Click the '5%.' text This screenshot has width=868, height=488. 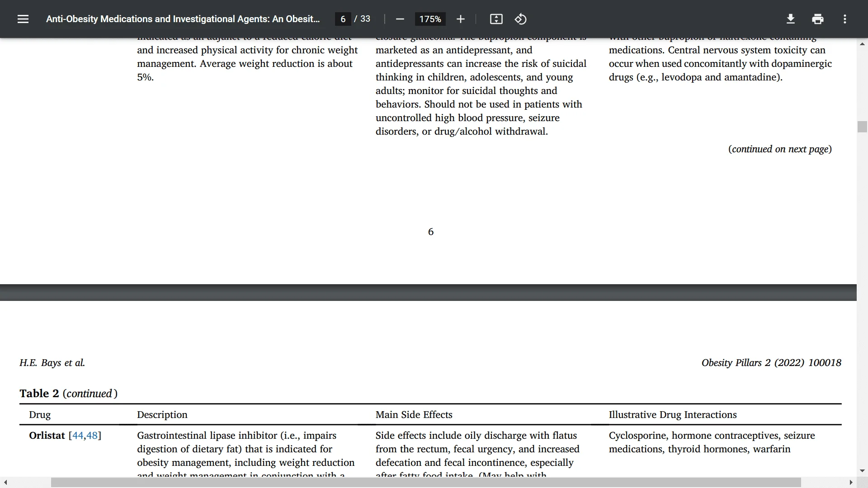click(x=146, y=77)
